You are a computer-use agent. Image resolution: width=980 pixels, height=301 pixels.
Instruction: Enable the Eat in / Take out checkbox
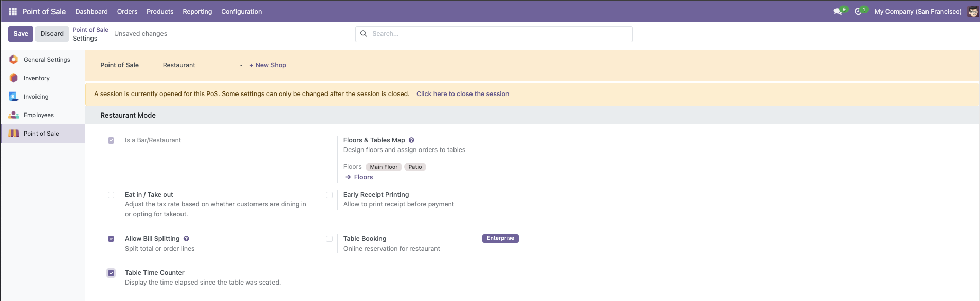click(111, 195)
